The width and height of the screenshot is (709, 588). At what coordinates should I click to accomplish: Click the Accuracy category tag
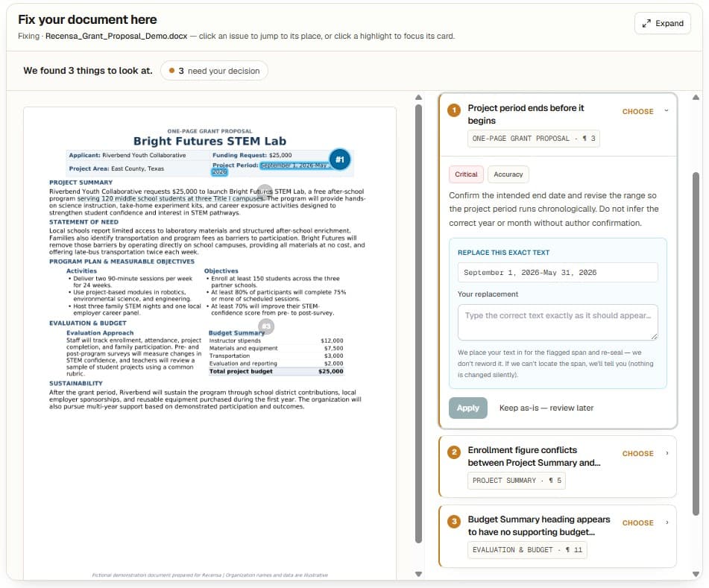click(508, 174)
